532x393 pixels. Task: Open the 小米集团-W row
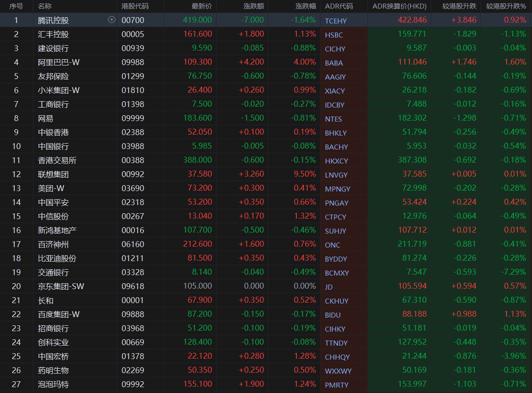[266, 90]
